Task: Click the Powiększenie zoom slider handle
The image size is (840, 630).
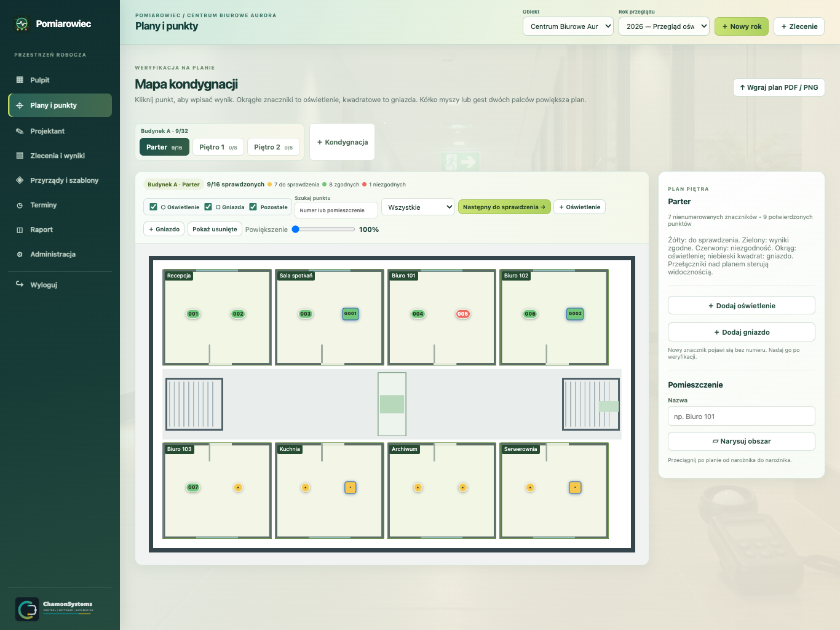Action: tap(296, 229)
